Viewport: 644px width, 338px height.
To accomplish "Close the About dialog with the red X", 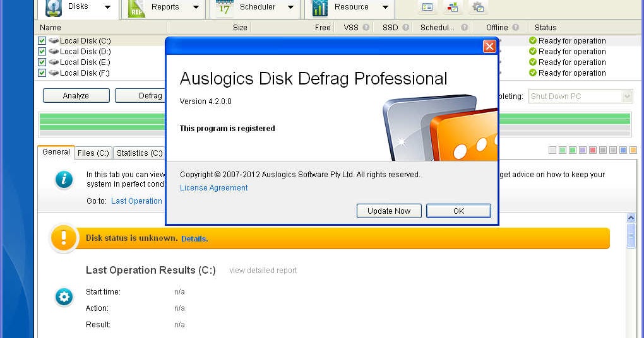I will pos(489,47).
